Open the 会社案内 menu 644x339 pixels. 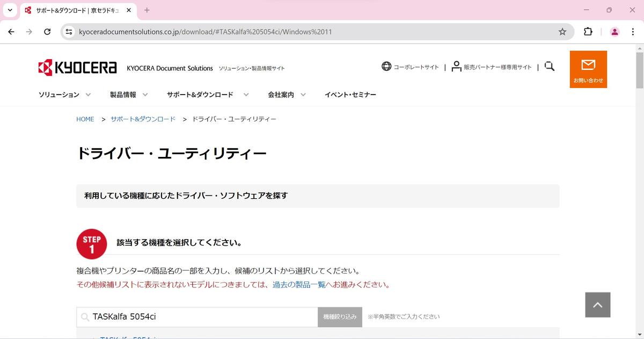287,95
